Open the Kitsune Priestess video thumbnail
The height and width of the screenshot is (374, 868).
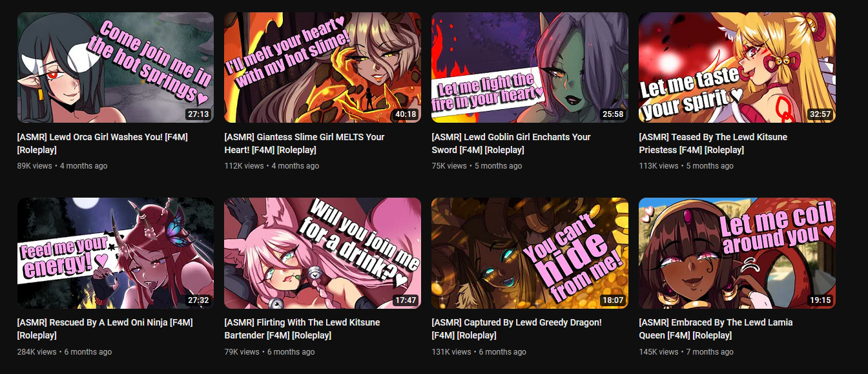[x=737, y=67]
